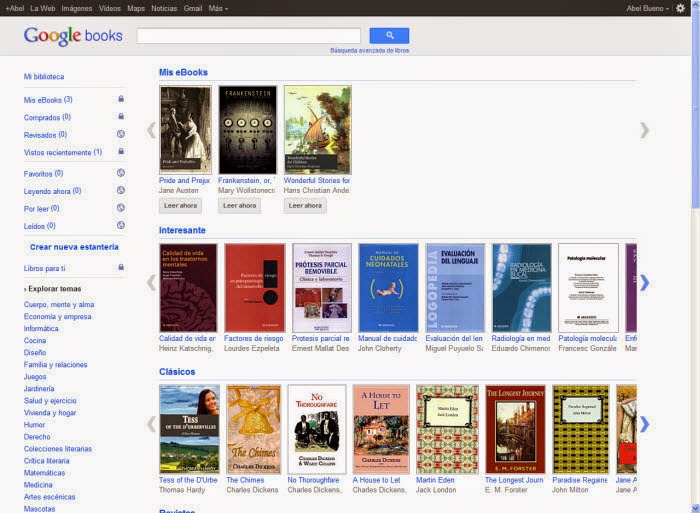
Task: Open the Más dropdown in top bar
Action: tap(218, 8)
